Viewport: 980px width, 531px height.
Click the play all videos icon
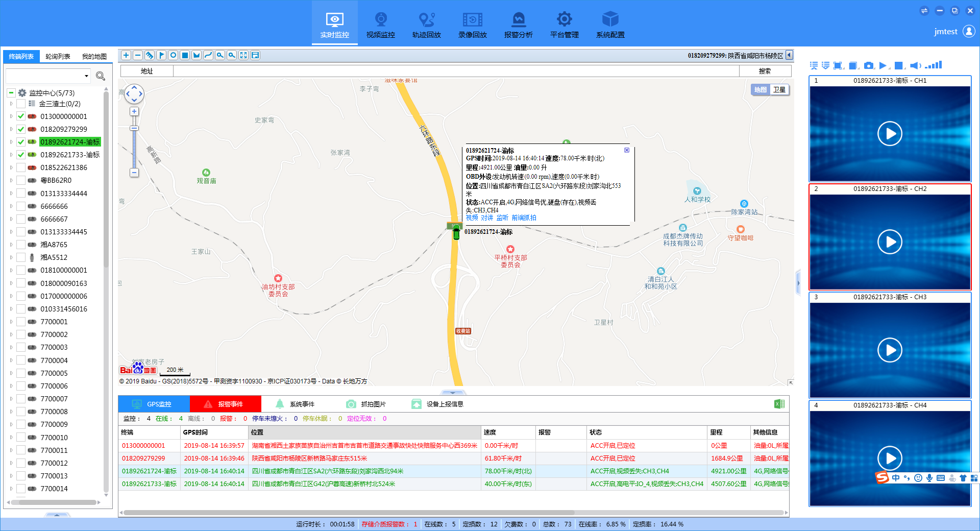pos(883,65)
